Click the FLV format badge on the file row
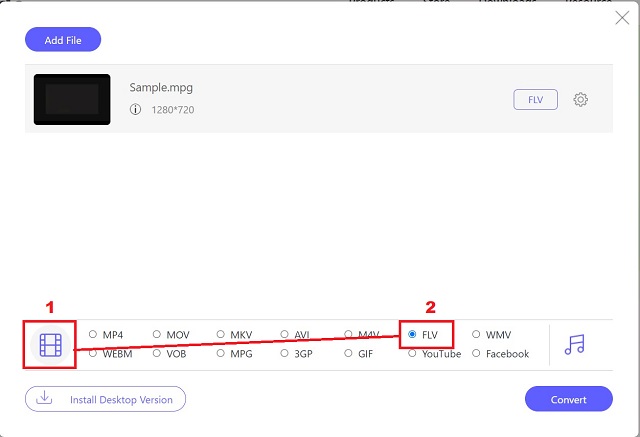 click(x=536, y=100)
